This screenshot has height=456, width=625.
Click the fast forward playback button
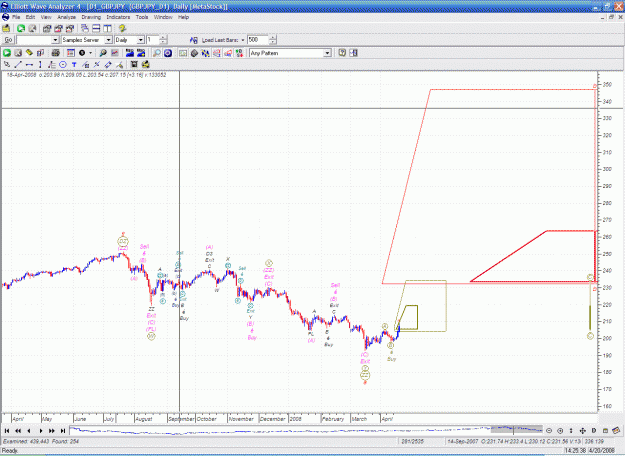click(52, 430)
